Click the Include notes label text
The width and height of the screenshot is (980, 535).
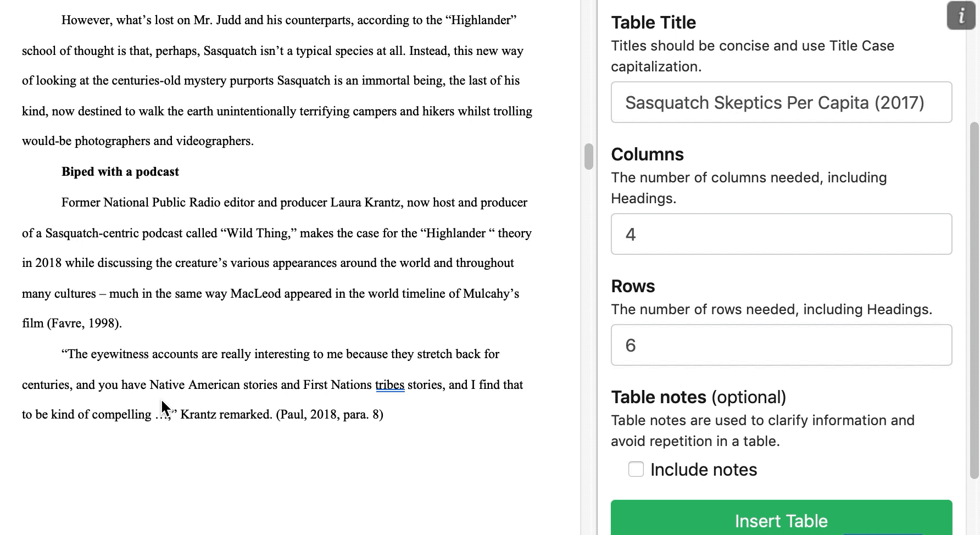(x=703, y=470)
